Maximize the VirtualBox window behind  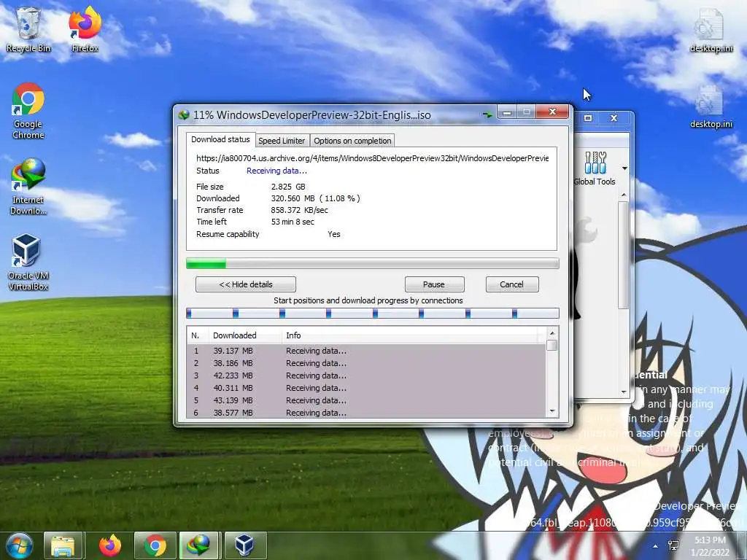pos(588,117)
